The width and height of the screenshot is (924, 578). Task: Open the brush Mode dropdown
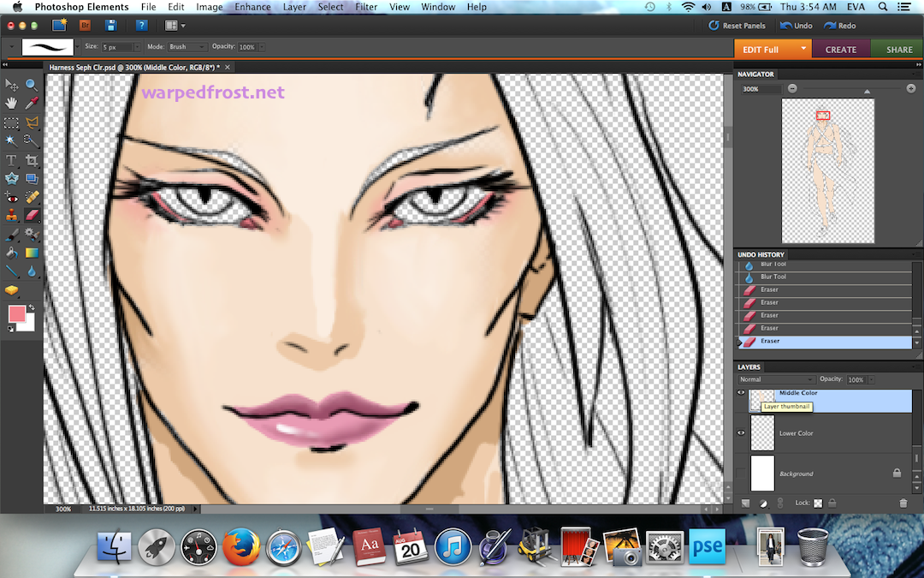(187, 47)
